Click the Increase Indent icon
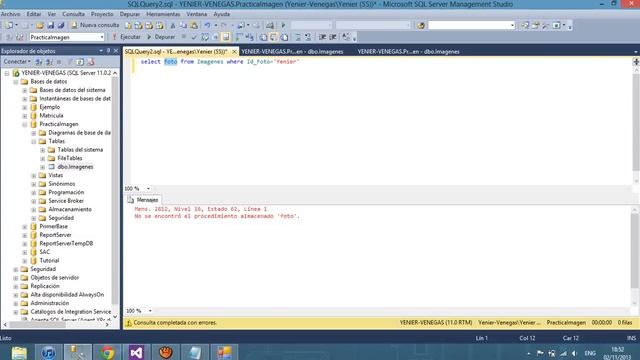 (x=333, y=37)
